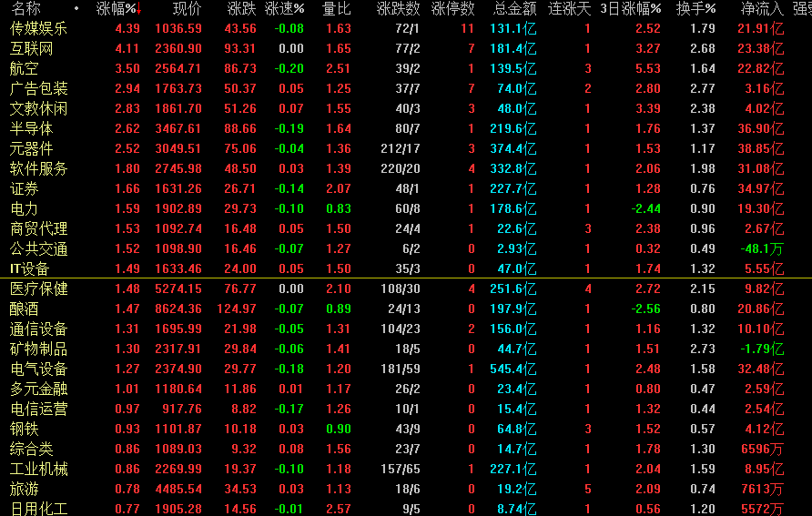Select the 航空 sector name
This screenshot has height=516, width=812.
[25, 68]
